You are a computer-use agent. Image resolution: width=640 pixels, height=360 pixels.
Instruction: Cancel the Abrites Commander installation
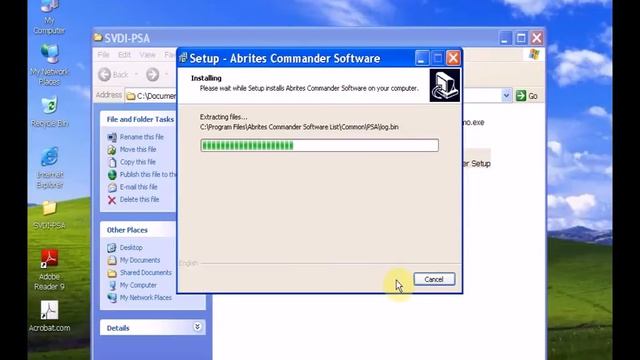(x=434, y=279)
